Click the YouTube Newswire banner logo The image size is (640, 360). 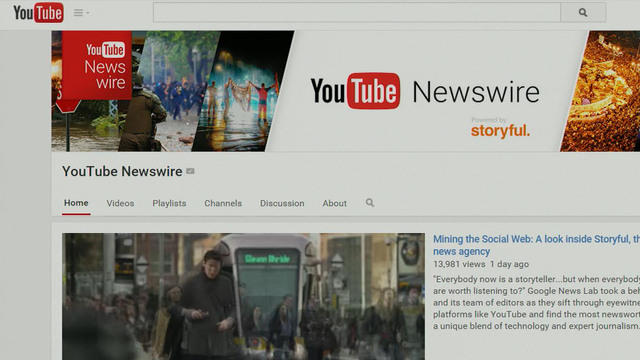pos(425,91)
